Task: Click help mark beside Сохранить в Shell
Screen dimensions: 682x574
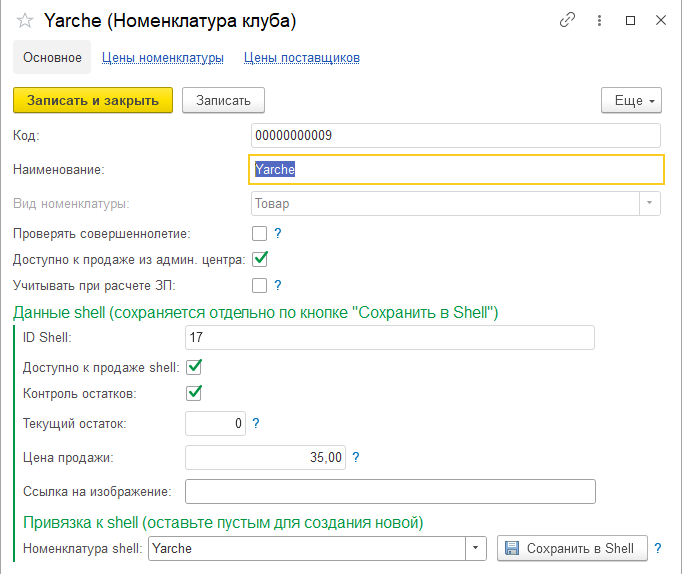Action: 657,548
